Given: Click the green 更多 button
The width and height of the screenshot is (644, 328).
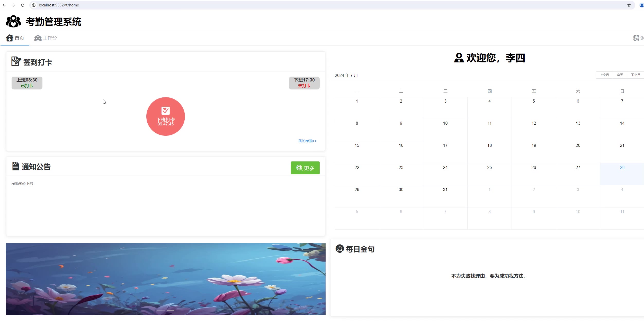Looking at the screenshot, I should (305, 168).
